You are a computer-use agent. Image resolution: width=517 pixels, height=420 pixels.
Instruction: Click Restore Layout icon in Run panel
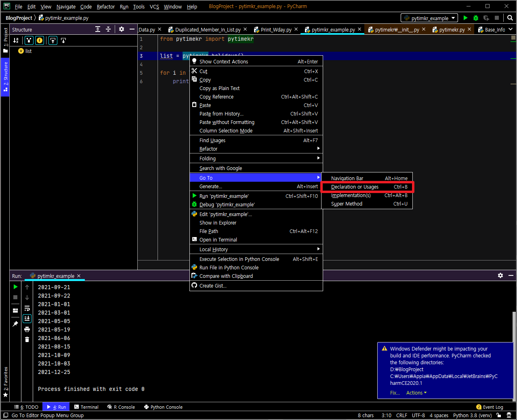[x=15, y=311]
